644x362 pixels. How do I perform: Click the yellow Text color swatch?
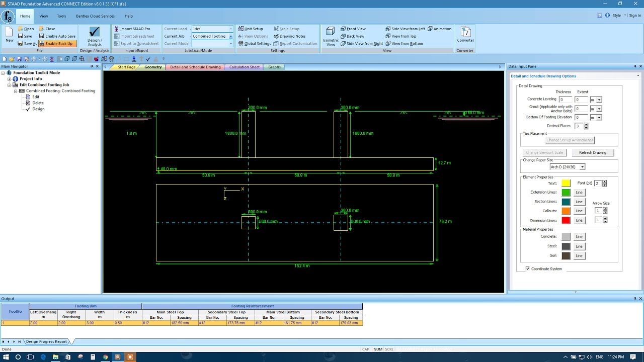(x=566, y=184)
